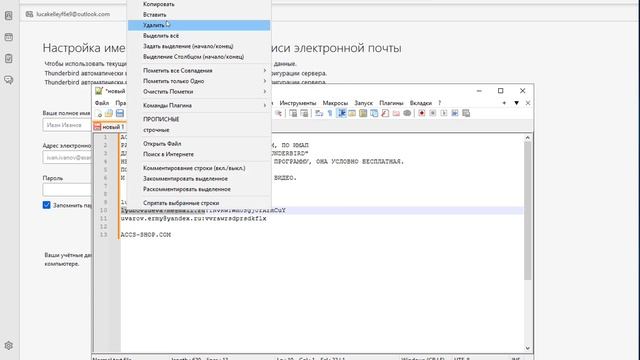Open the Folder as Workspace icon

click(x=396, y=113)
